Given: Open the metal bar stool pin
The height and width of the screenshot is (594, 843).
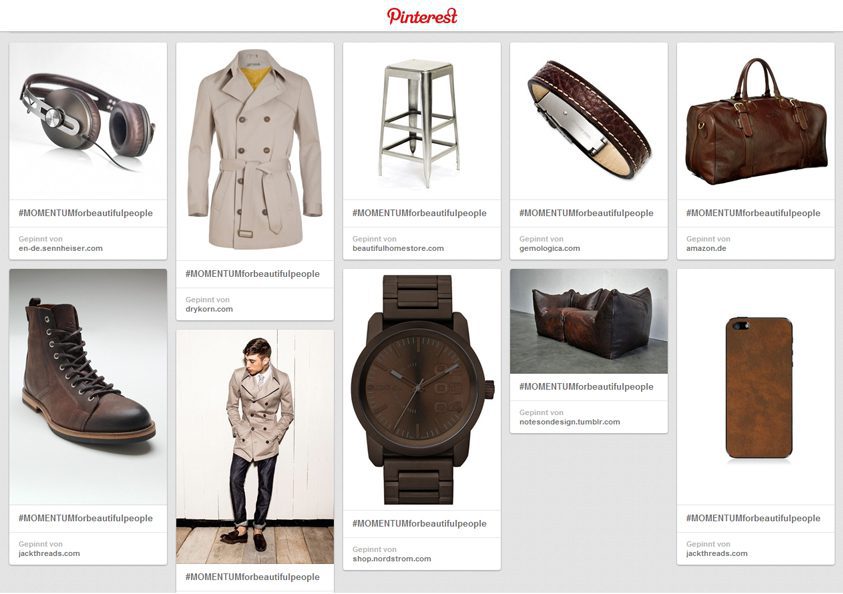Looking at the screenshot, I should click(x=422, y=121).
